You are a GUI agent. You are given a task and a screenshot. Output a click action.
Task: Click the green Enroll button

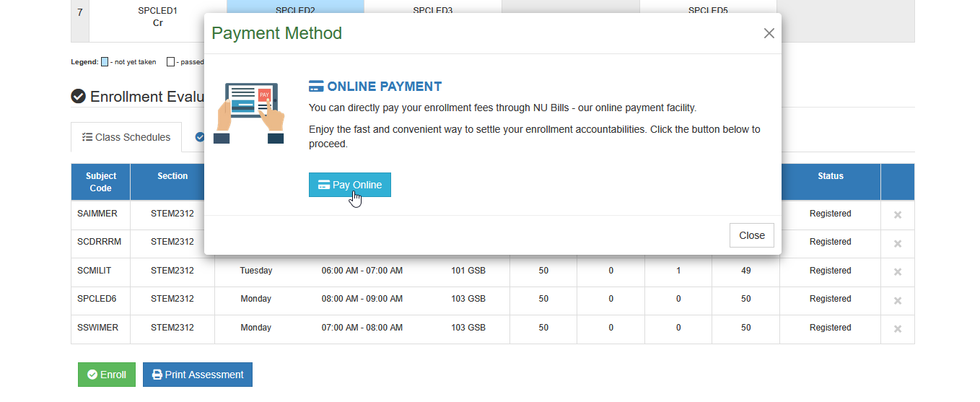[107, 375]
